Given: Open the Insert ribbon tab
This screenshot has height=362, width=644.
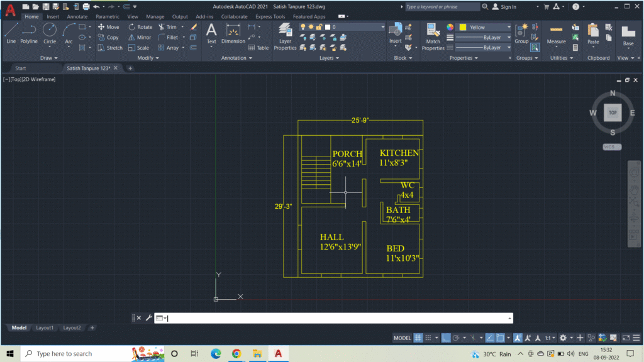Looking at the screenshot, I should click(53, 16).
